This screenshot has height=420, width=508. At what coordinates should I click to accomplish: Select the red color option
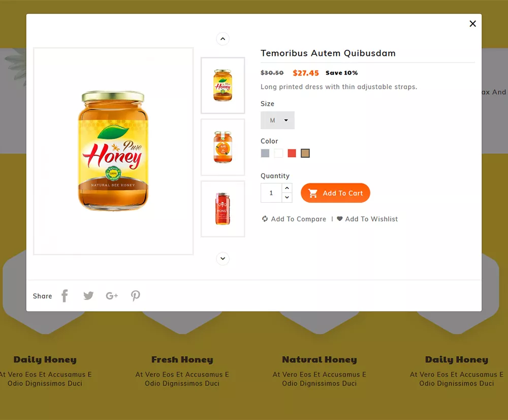click(292, 153)
